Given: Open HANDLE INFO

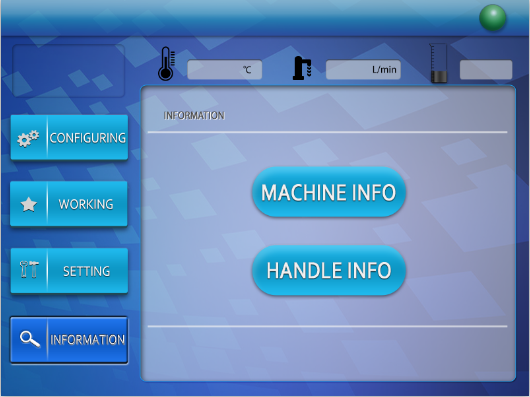Looking at the screenshot, I should 329,270.
